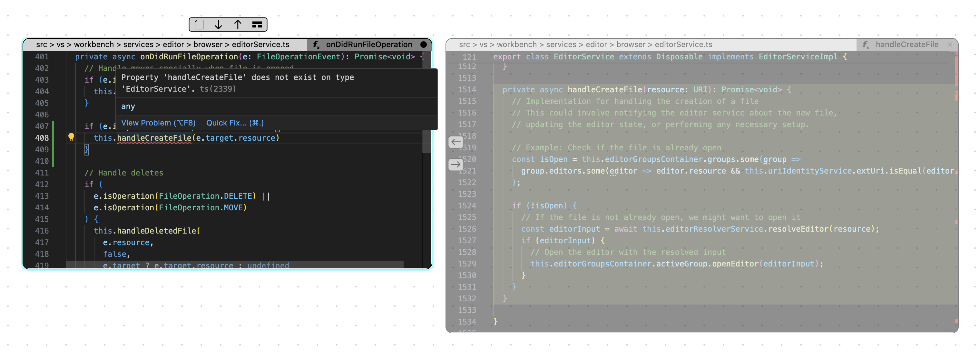
Task: Click 'editorService.ts' breadcrumb in left panel
Action: 260,45
